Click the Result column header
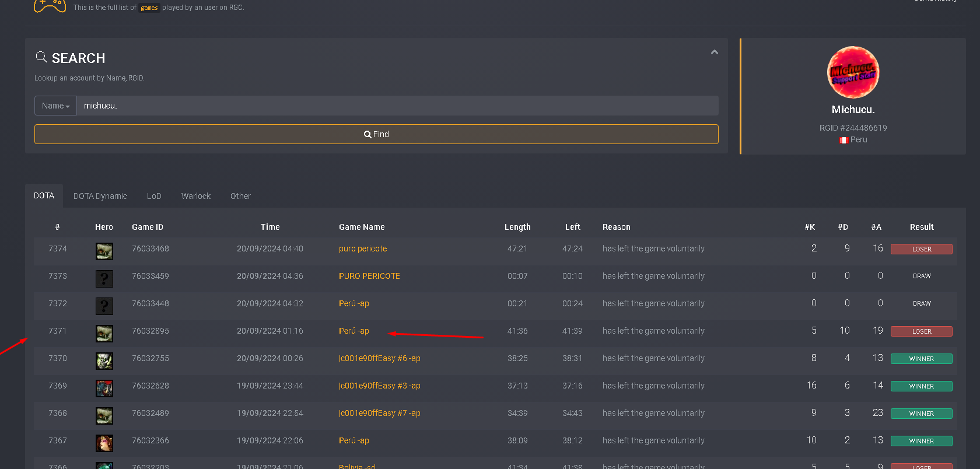The height and width of the screenshot is (469, 980). point(922,227)
